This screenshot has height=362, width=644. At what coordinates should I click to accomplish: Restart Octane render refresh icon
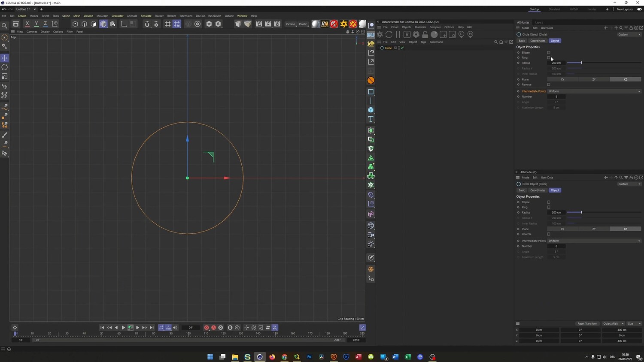click(389, 34)
